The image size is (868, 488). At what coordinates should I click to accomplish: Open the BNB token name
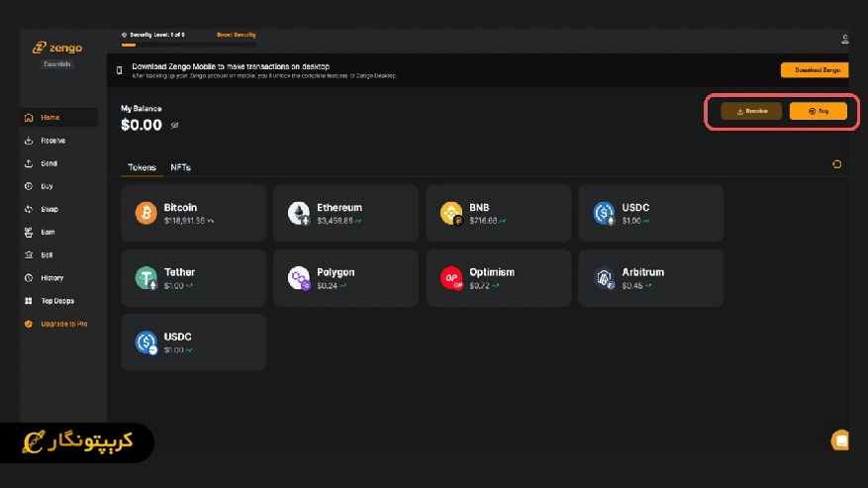click(x=479, y=208)
